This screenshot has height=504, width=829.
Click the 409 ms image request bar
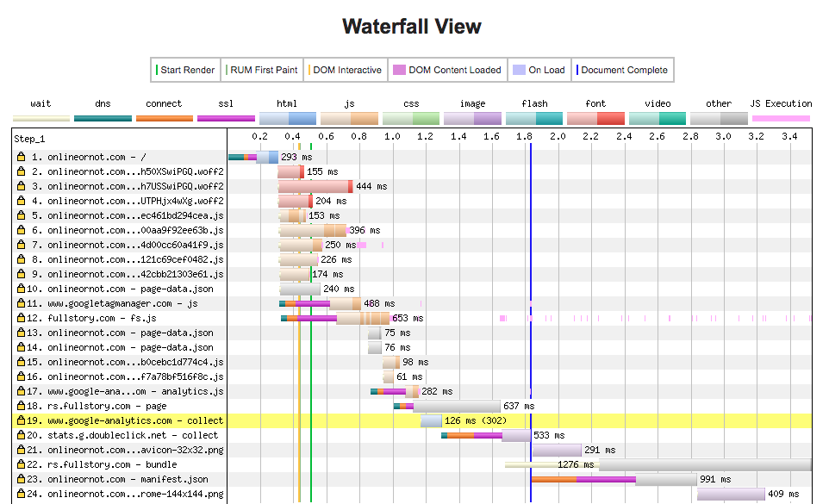[731, 494]
